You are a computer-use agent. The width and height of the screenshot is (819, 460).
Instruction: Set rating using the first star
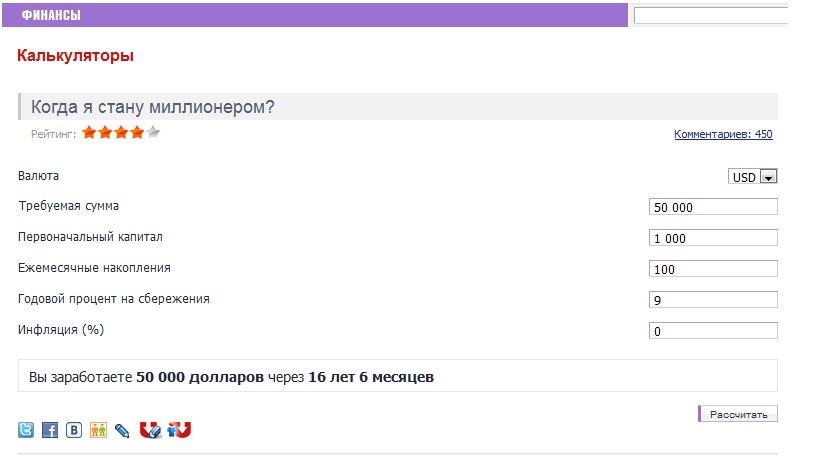coord(89,132)
